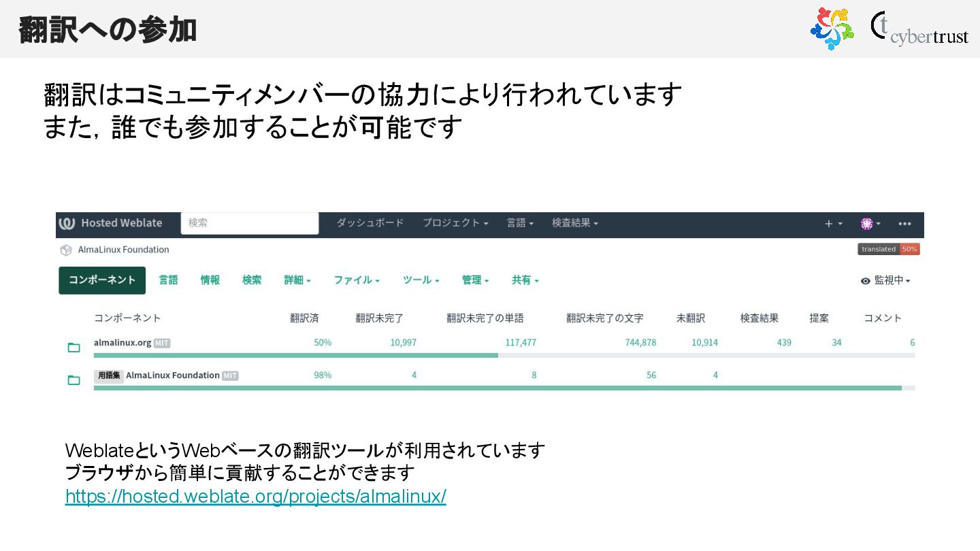Click the 10,997 unfinished strings value
The width and height of the screenshot is (980, 551).
point(404,343)
